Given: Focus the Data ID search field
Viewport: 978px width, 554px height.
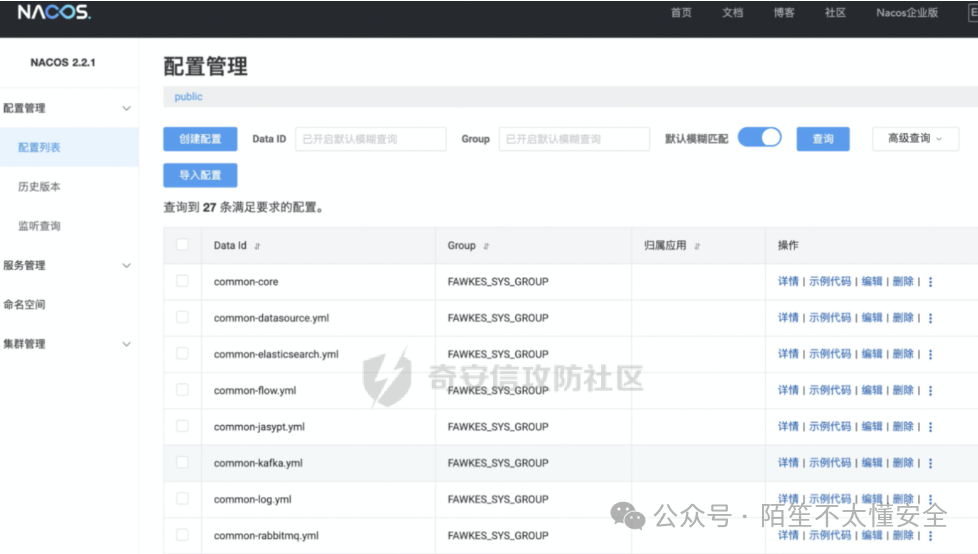Looking at the screenshot, I should [x=370, y=138].
